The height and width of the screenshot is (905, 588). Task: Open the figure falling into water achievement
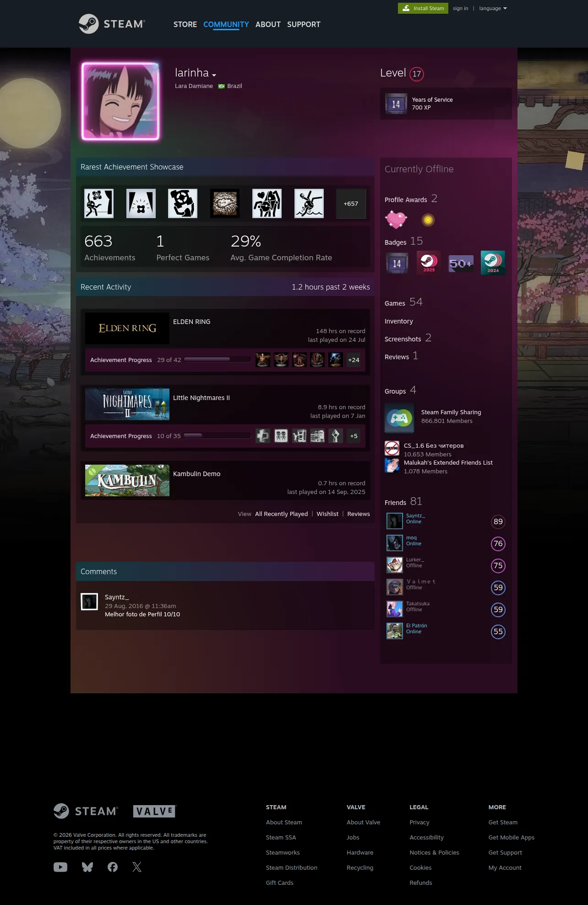coord(309,203)
